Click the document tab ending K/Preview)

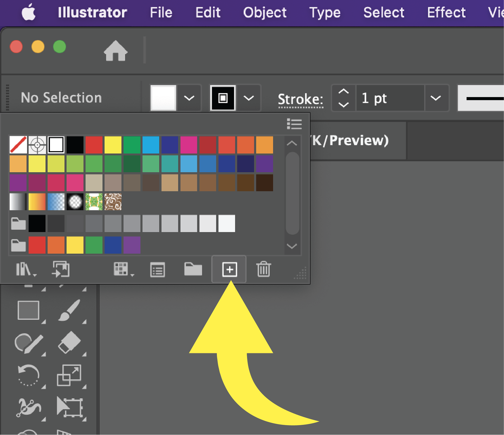[358, 141]
